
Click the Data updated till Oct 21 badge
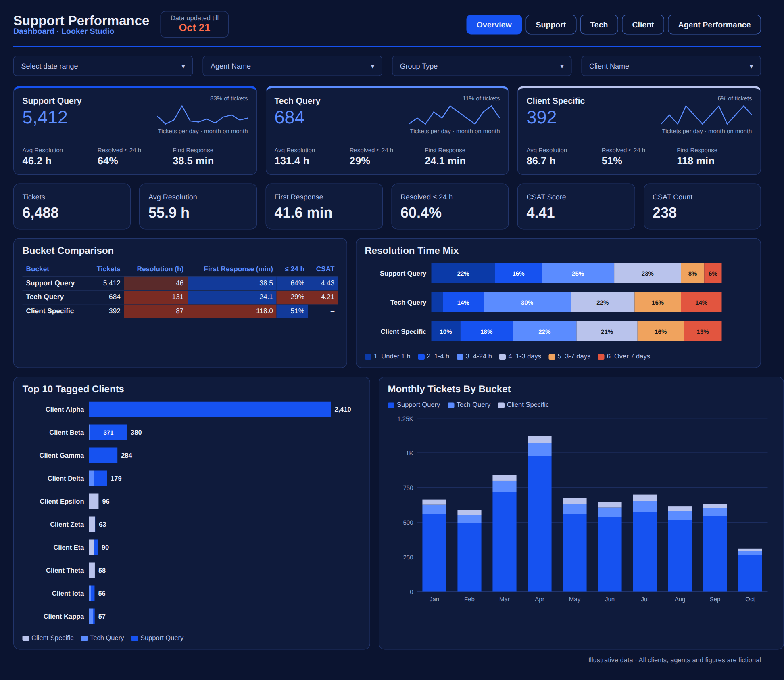[194, 24]
